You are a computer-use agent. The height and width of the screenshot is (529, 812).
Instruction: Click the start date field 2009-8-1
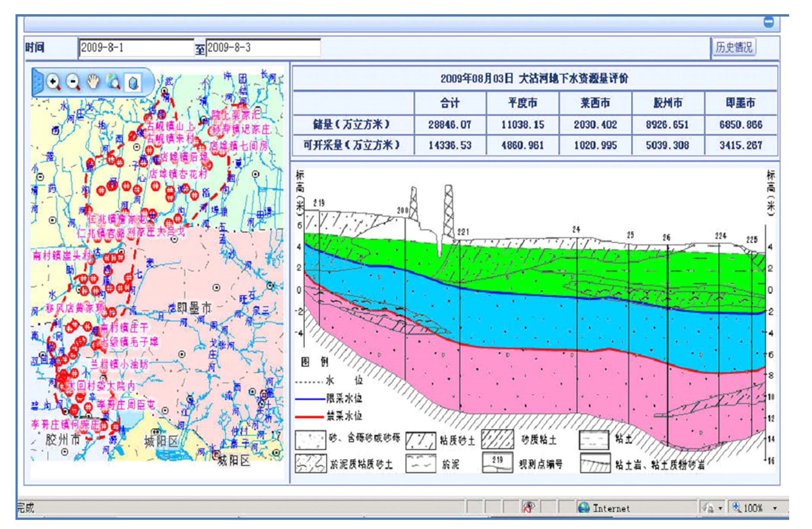(x=136, y=47)
